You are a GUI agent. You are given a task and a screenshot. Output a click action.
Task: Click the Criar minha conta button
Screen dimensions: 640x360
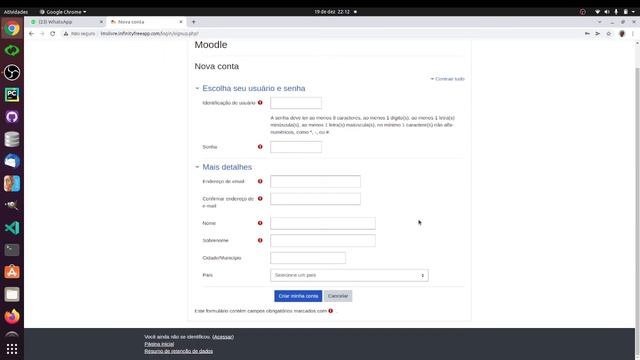(x=298, y=296)
